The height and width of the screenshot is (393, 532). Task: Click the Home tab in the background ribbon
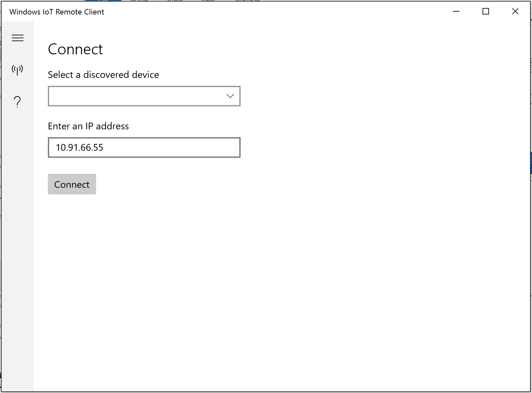click(140, 1)
